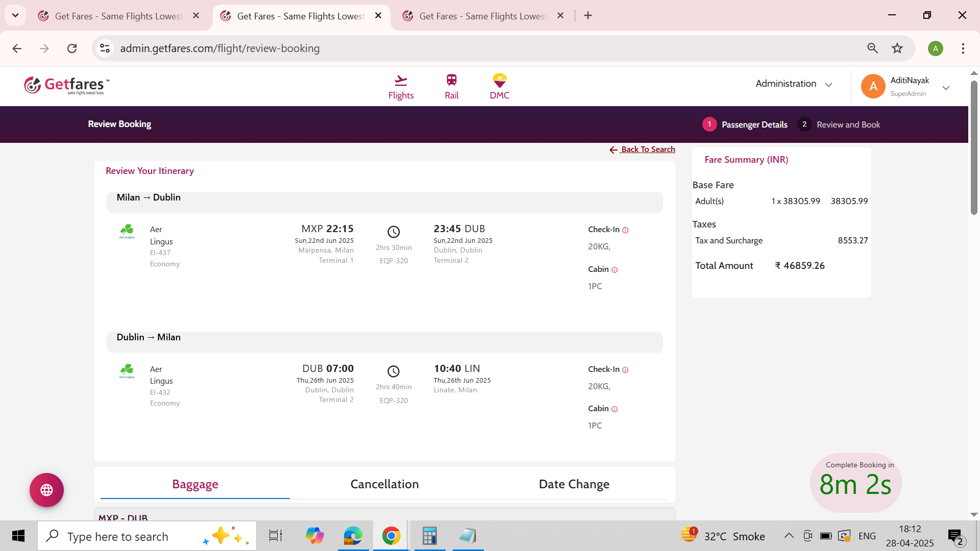
Task: Expand the Administration dropdown
Action: (794, 84)
